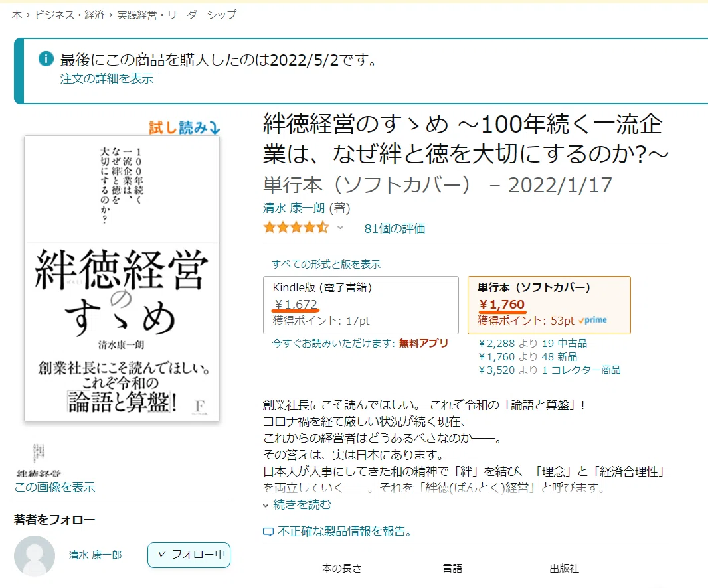Open the 無料アプリ link

(423, 343)
